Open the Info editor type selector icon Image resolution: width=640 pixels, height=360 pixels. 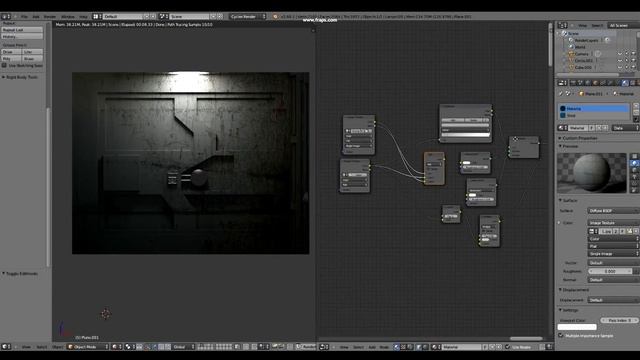coord(5,17)
